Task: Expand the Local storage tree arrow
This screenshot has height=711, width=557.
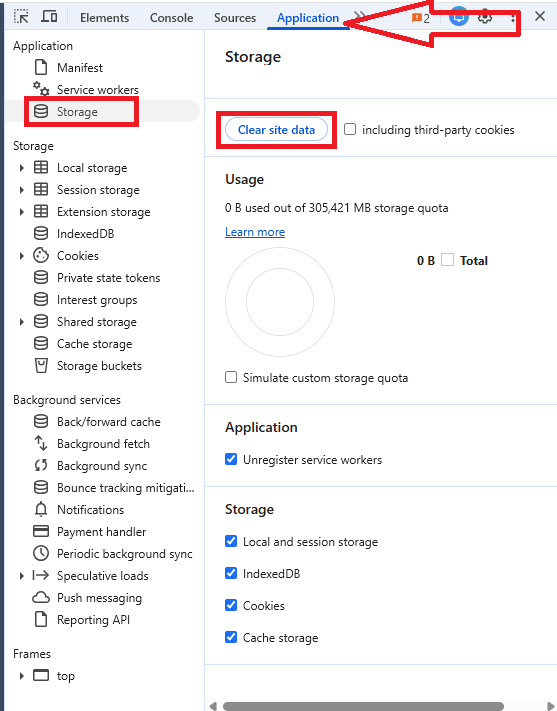Action: coord(21,168)
